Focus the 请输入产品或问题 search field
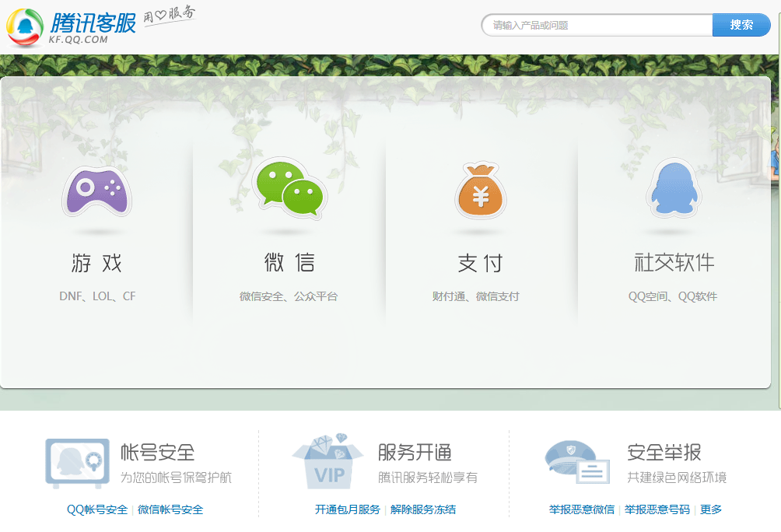781x532 pixels. [597, 25]
